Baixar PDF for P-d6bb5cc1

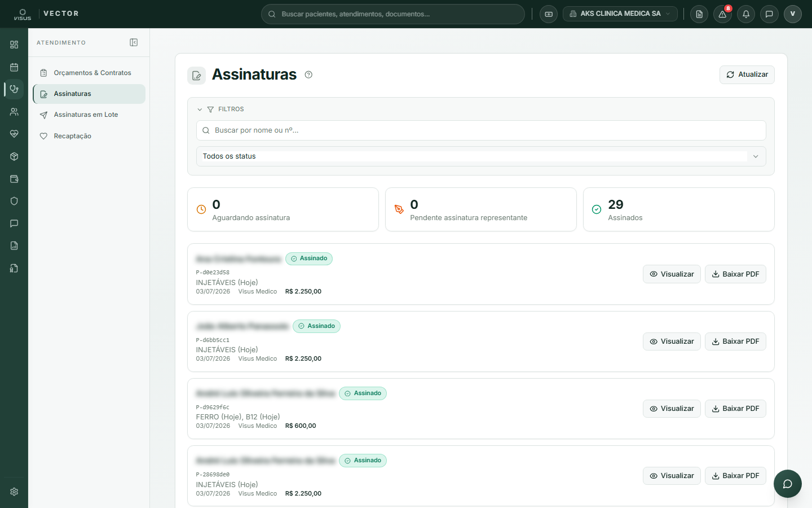(x=735, y=341)
